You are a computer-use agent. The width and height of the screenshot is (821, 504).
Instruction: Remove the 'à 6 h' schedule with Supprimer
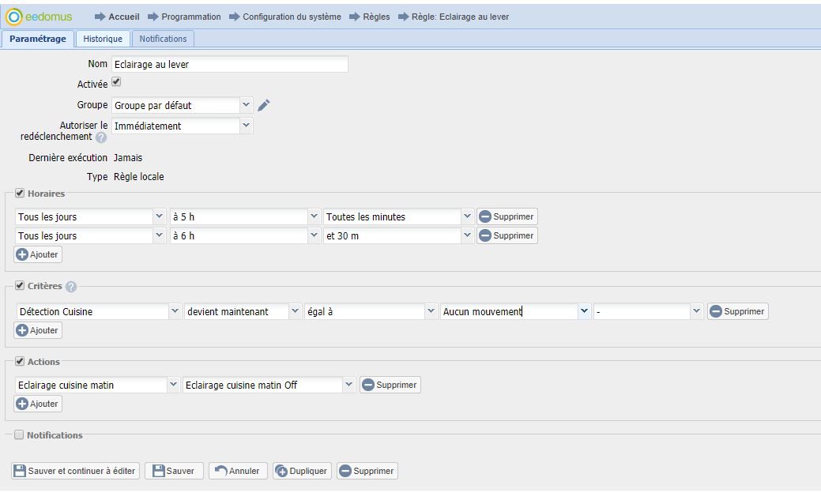point(507,235)
